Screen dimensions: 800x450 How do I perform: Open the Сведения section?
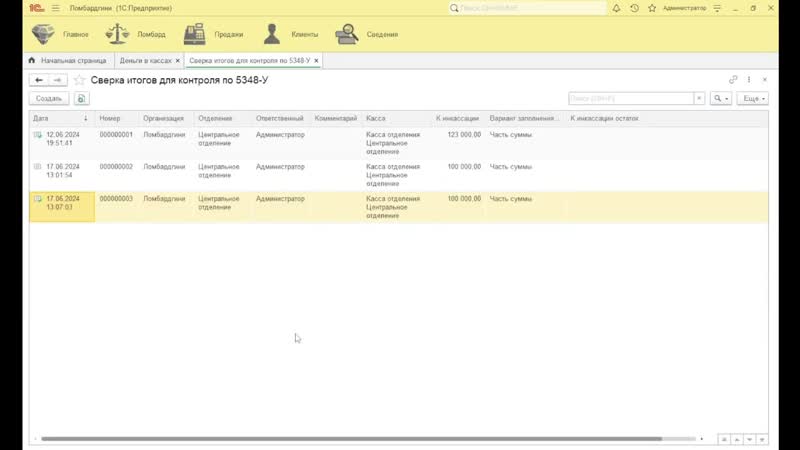point(366,34)
